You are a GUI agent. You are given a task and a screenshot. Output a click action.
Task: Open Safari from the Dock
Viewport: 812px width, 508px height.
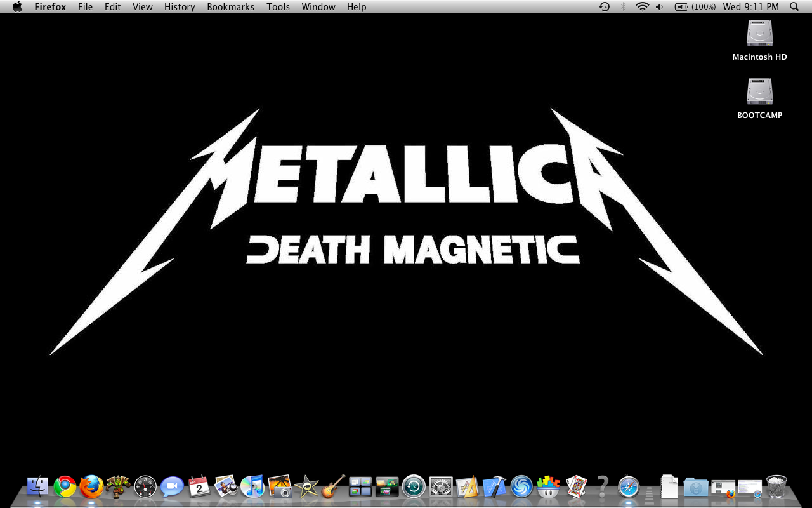pos(629,487)
